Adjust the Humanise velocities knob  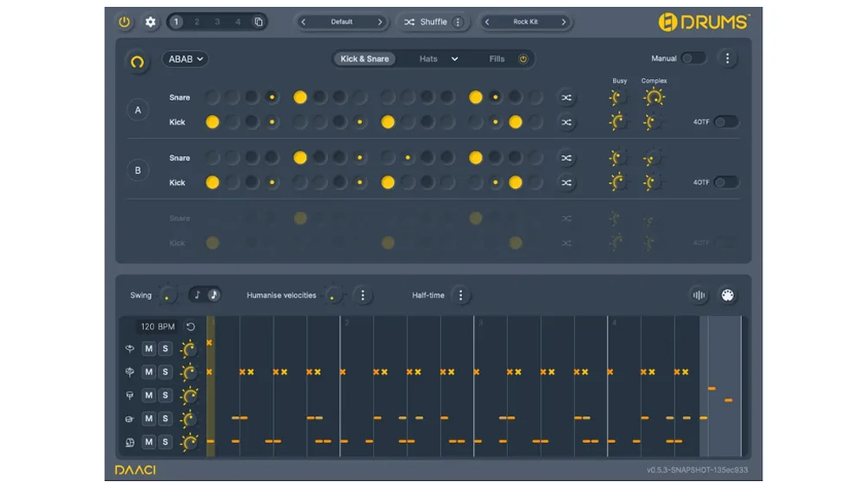(332, 296)
